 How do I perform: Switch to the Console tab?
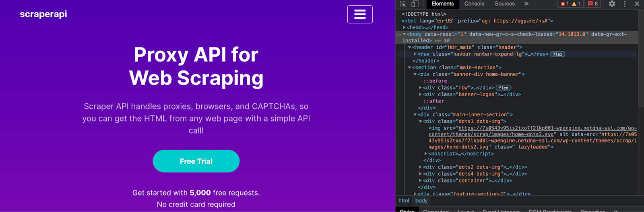(x=474, y=4)
